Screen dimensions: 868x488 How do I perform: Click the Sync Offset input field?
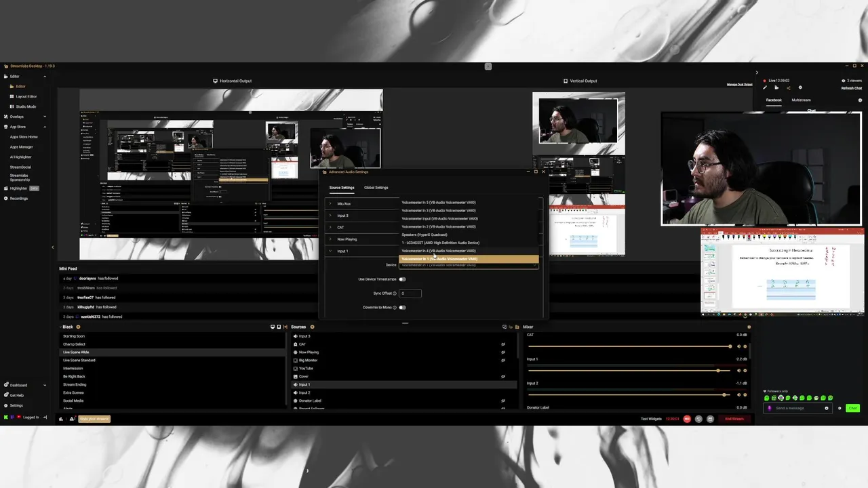coord(410,293)
